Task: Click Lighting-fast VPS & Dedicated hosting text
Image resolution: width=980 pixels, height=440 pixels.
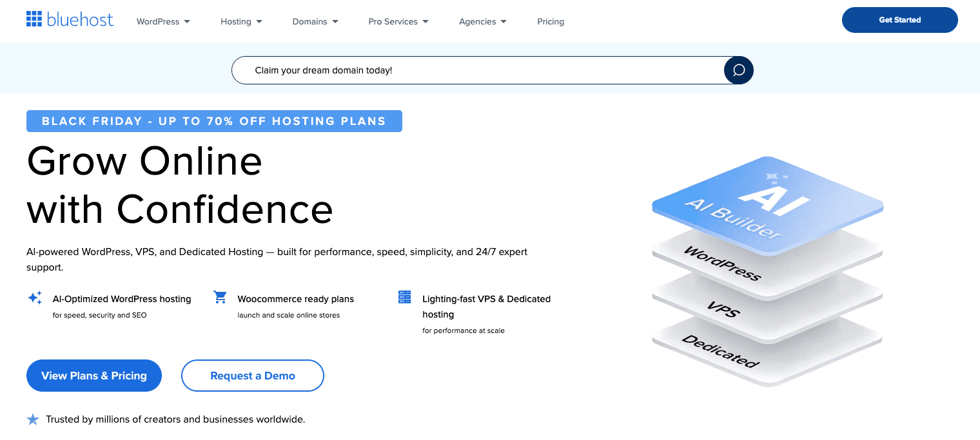Action: pyautogui.click(x=487, y=307)
